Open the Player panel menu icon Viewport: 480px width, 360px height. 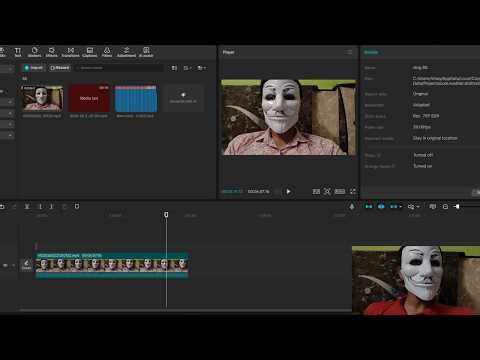point(349,52)
